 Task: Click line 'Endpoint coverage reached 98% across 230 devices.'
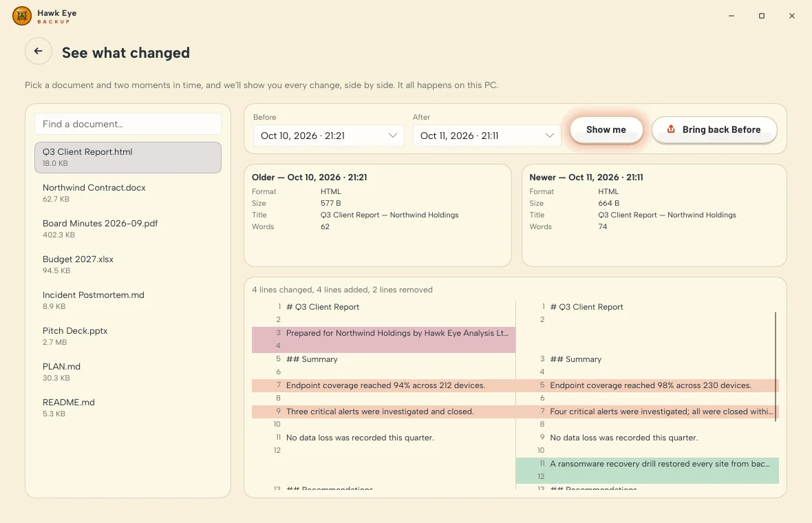tap(648, 385)
